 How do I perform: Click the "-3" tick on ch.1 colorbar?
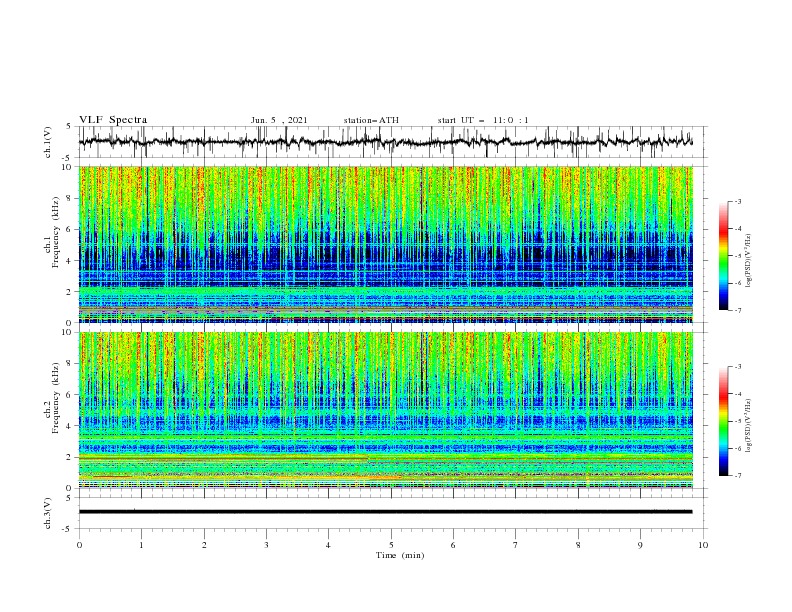tap(737, 201)
